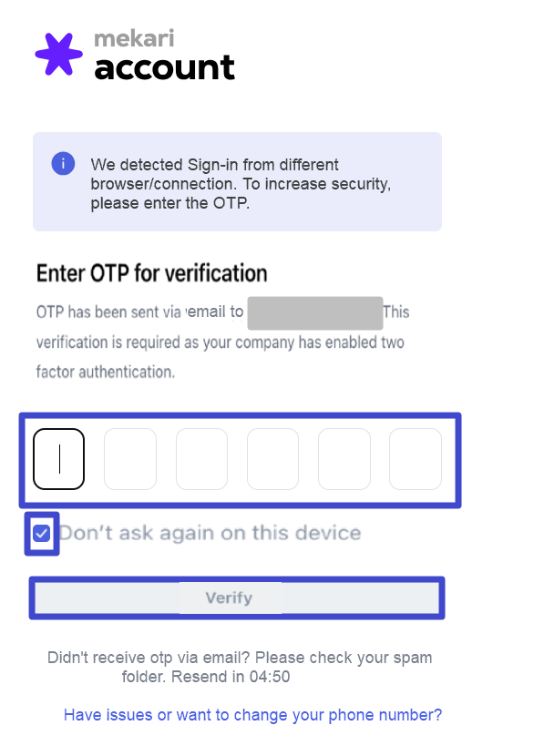This screenshot has width=544, height=756.
Task: Click the blue info icon in banner
Action: 63,163
